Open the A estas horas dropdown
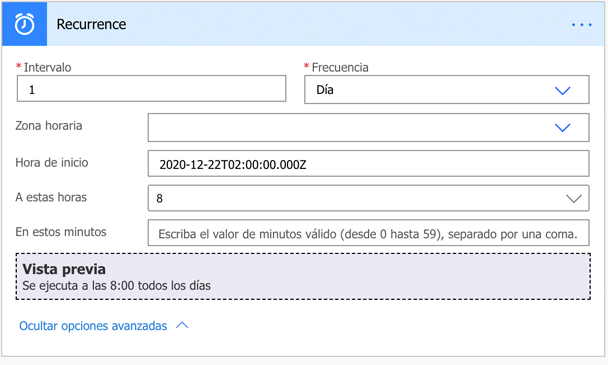Image resolution: width=608 pixels, height=365 pixels. coord(368,198)
